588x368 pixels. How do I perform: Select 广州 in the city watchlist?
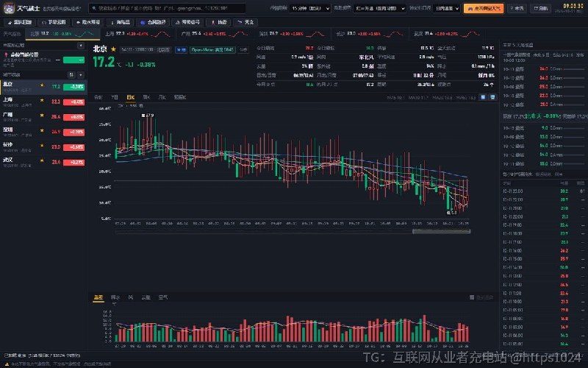(43, 117)
